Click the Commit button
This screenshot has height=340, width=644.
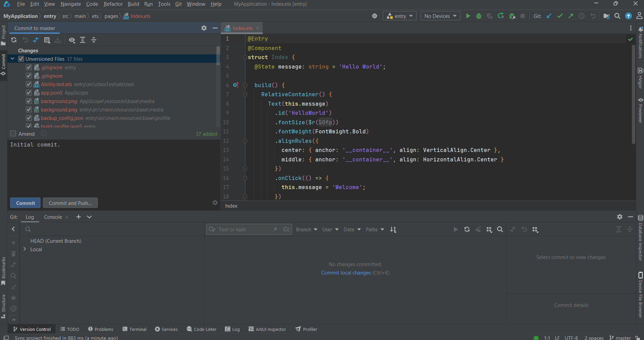pyautogui.click(x=25, y=203)
